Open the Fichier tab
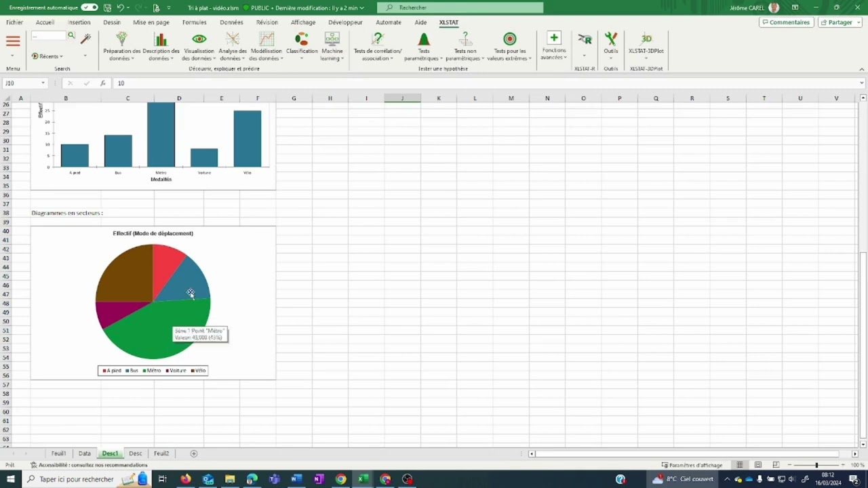The image size is (868, 488). point(14,22)
